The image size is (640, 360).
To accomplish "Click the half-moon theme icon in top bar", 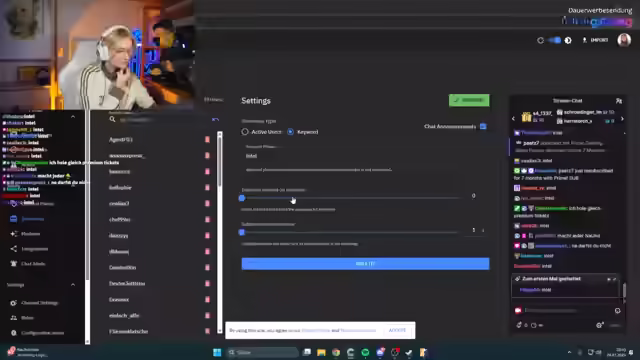I will click(568, 40).
